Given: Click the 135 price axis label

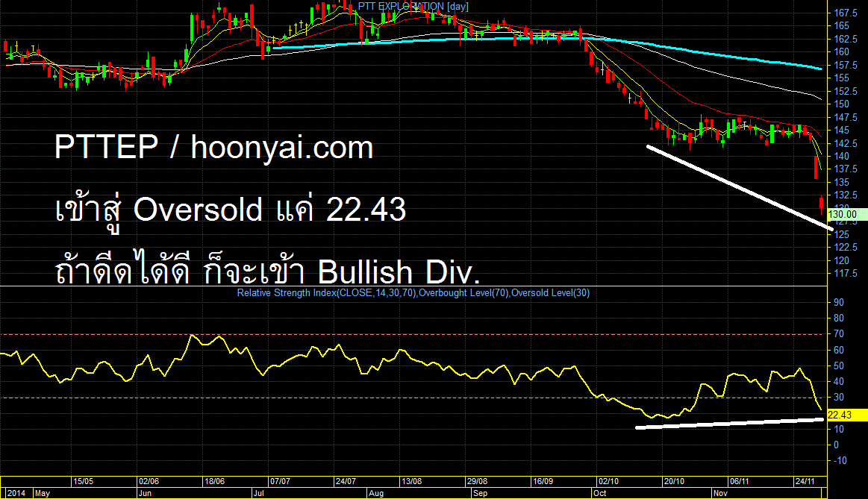Looking at the screenshot, I should (841, 182).
